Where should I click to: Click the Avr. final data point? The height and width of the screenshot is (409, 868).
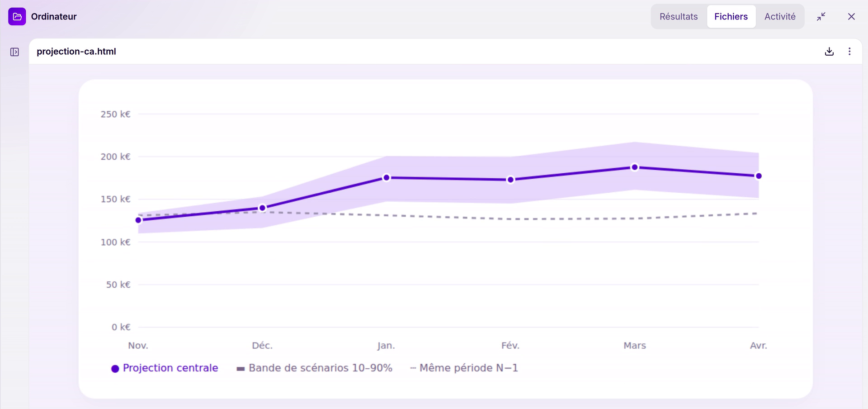point(759,176)
